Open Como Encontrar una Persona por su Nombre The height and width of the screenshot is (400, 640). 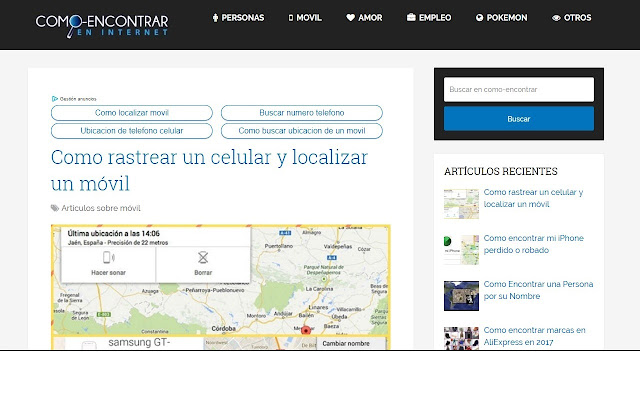click(538, 290)
